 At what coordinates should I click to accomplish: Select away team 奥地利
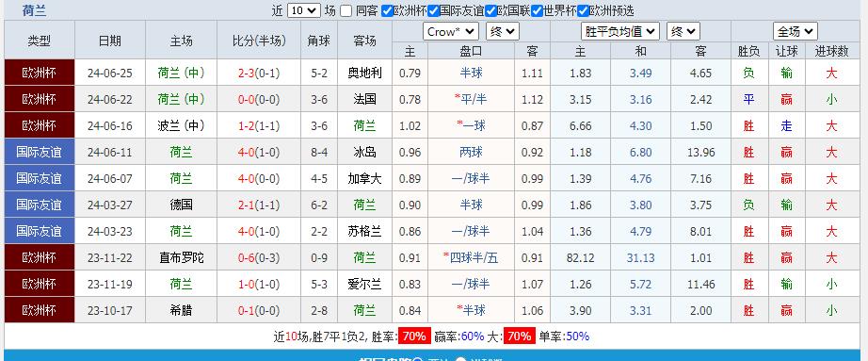click(364, 74)
